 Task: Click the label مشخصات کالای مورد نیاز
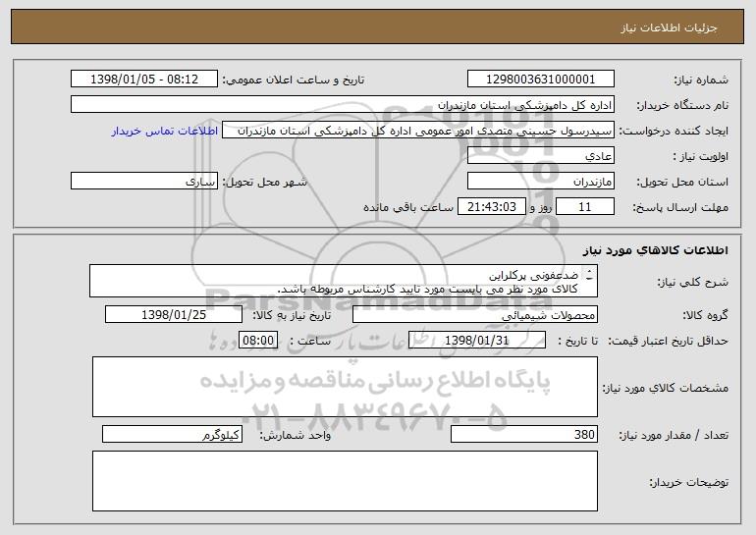point(666,388)
